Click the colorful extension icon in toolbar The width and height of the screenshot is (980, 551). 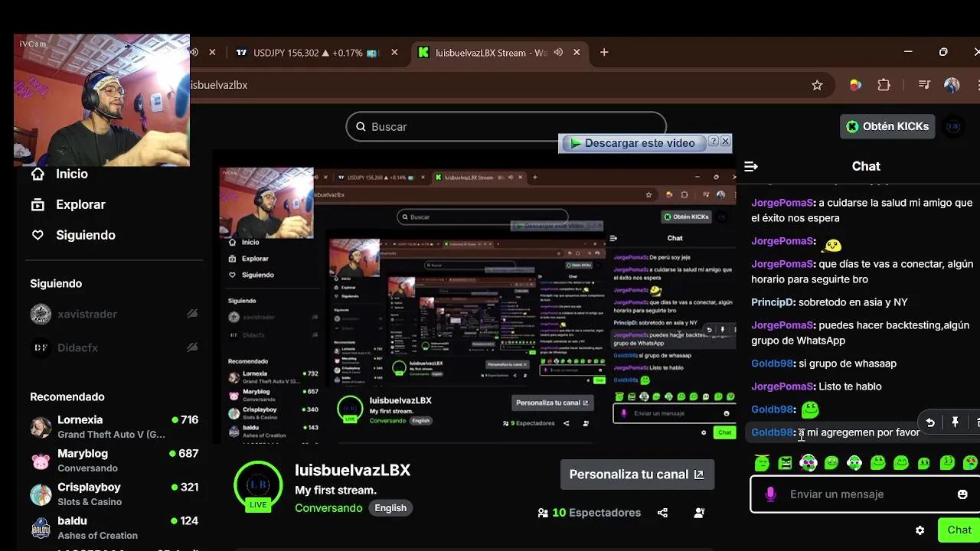pos(855,85)
